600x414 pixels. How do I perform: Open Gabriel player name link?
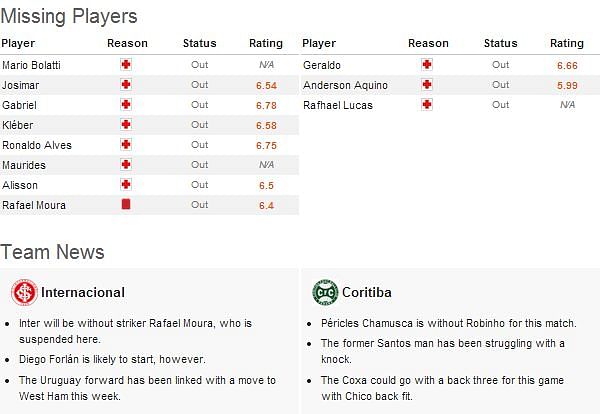[x=20, y=105]
